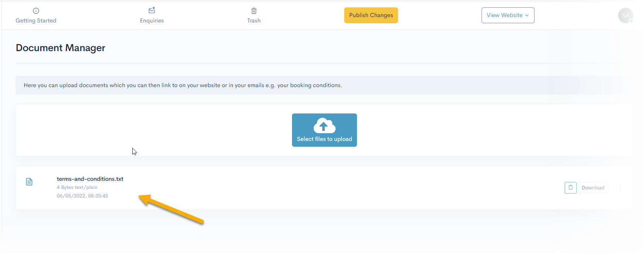Click Select files to upload text
This screenshot has width=644, height=254.
click(x=324, y=139)
